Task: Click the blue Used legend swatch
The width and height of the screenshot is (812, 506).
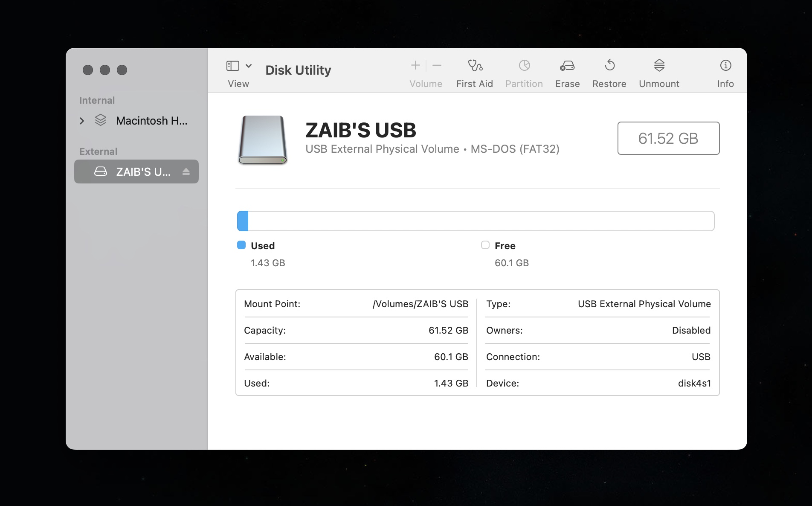Action: (241, 245)
